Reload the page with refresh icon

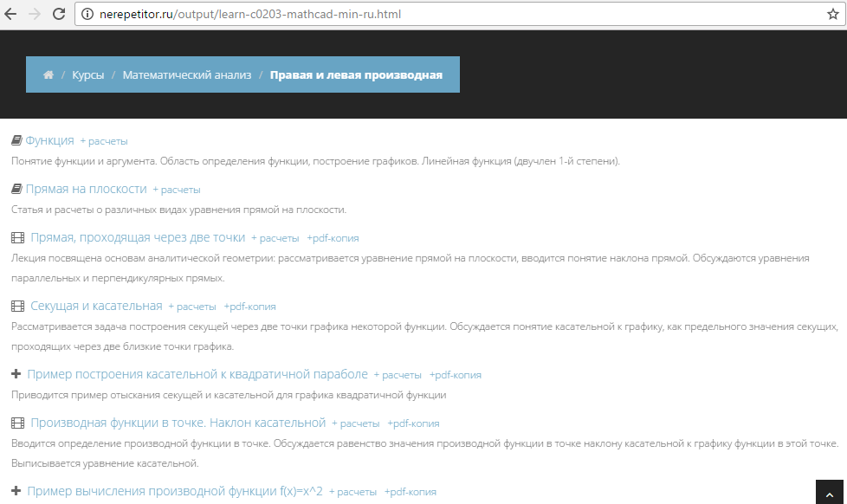pos(59,14)
